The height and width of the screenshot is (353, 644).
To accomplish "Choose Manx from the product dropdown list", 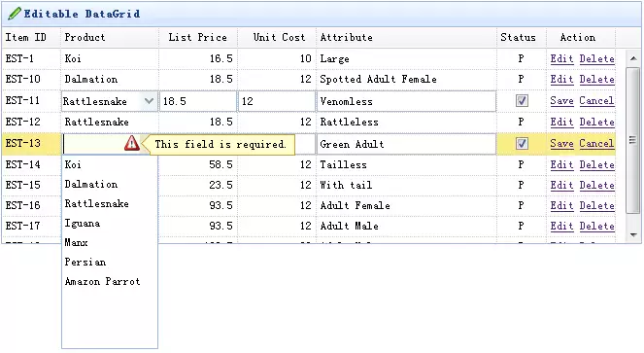I will click(110, 242).
